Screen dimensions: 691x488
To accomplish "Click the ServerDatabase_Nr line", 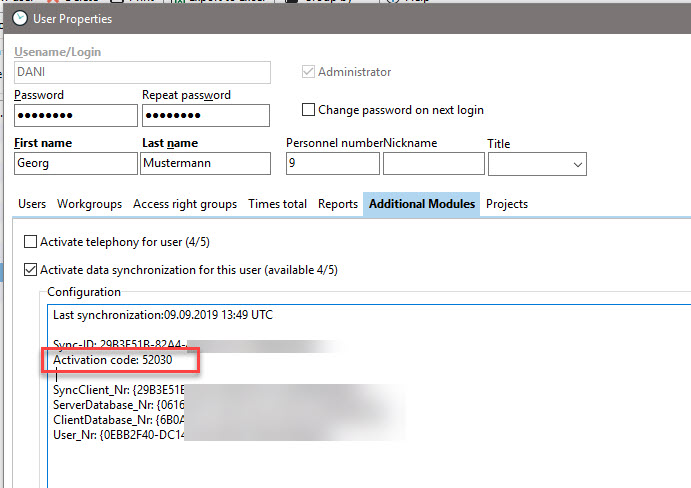I will 119,405.
